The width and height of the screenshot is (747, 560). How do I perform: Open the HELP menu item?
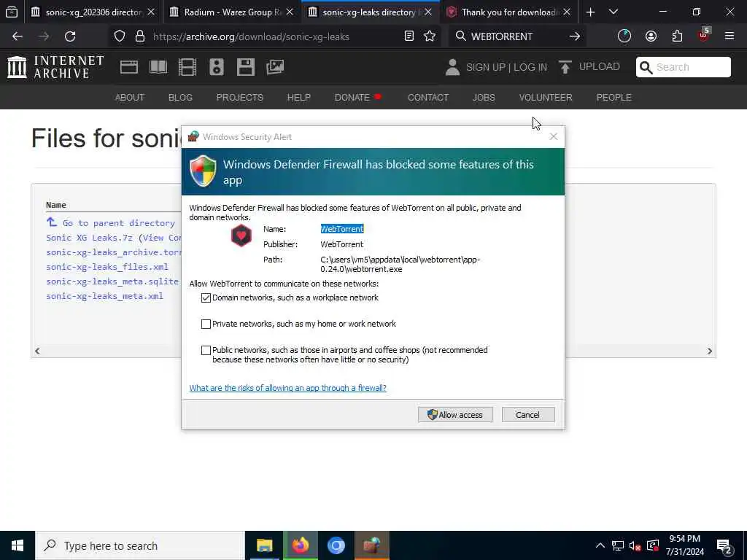coord(298,97)
